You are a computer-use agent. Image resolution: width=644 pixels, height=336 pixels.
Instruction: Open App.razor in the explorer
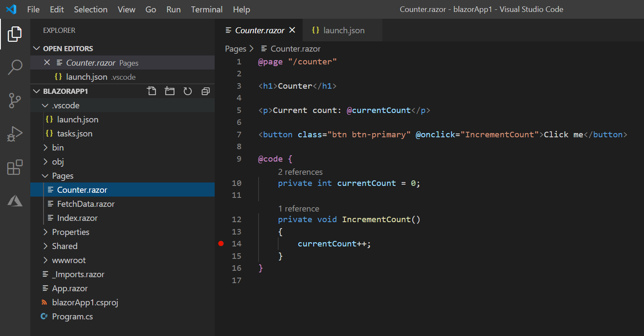point(70,288)
